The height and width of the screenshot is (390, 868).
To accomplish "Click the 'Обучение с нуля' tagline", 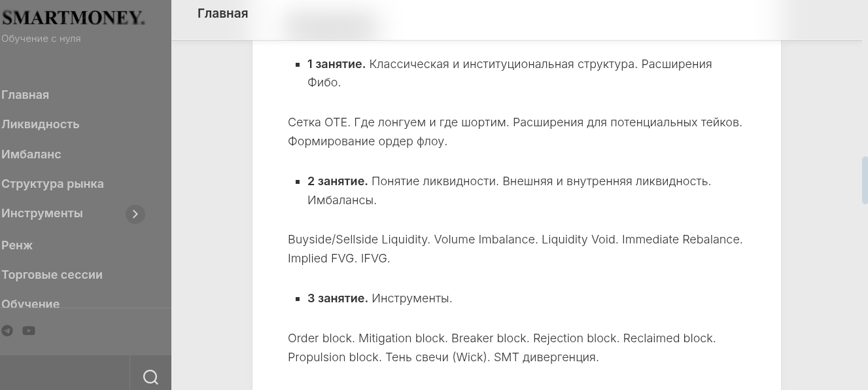I will pos(41,39).
